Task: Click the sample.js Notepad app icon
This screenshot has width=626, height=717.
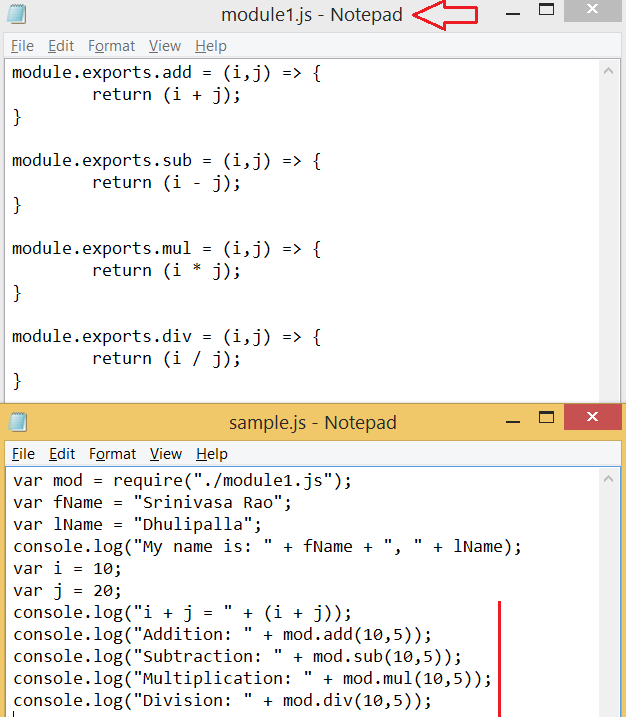Action: pyautogui.click(x=17, y=422)
